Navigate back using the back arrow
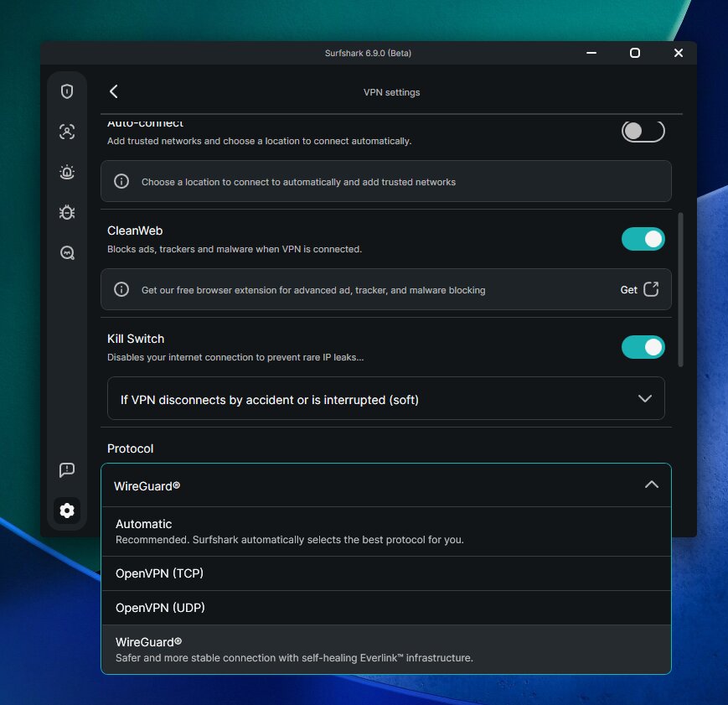The width and height of the screenshot is (728, 705). (114, 92)
